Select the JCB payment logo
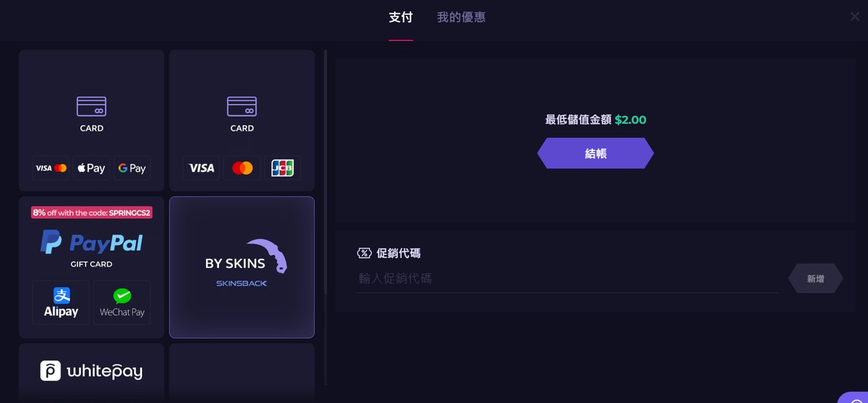The image size is (868, 403). tap(282, 168)
